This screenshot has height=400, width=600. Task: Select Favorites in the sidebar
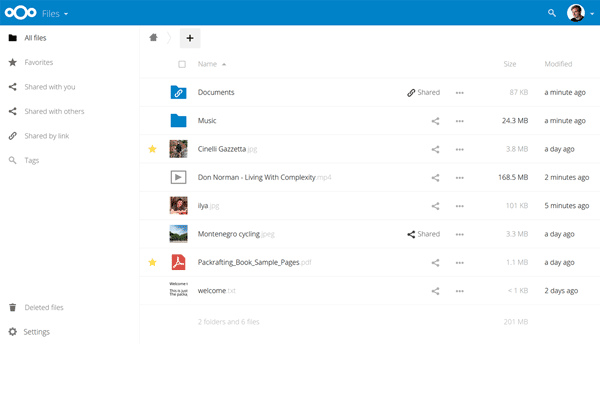pyautogui.click(x=40, y=62)
